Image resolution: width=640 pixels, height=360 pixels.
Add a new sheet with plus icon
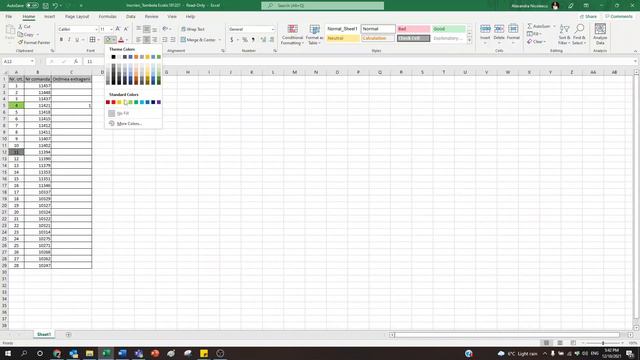68,334
